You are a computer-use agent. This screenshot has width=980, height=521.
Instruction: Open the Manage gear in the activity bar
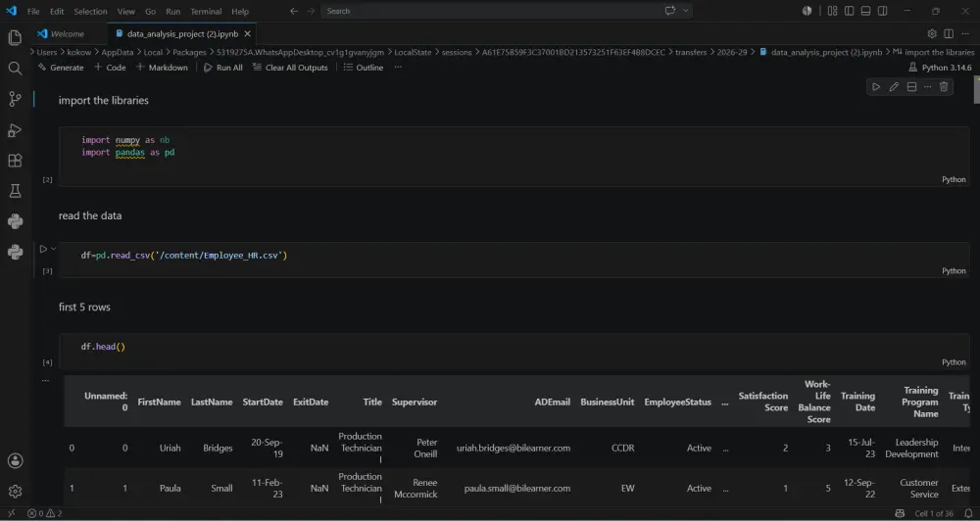click(15, 492)
